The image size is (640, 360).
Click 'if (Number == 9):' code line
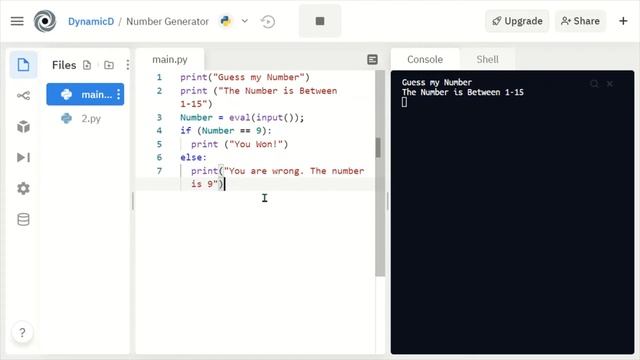click(x=226, y=131)
